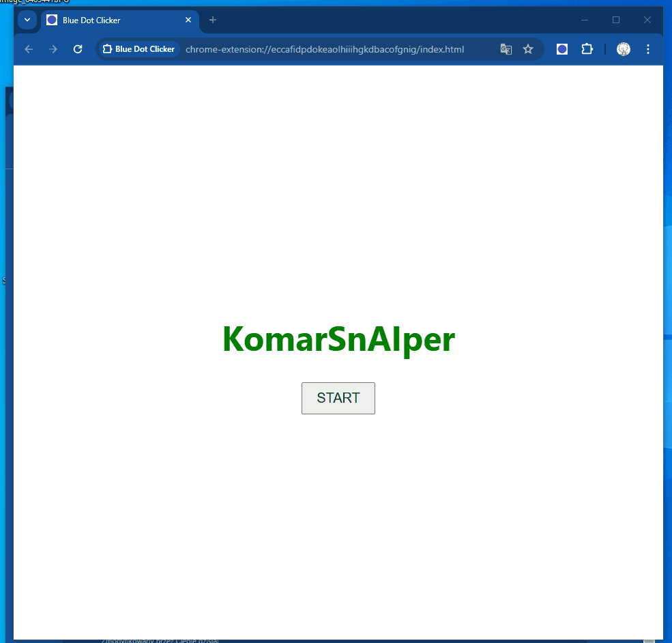
Task: Minimize the Chrome window
Action: 584,20
